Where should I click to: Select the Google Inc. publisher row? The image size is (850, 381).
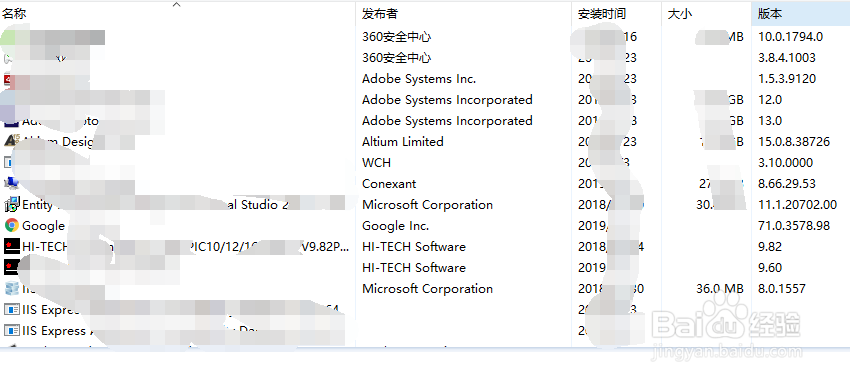coord(425,225)
